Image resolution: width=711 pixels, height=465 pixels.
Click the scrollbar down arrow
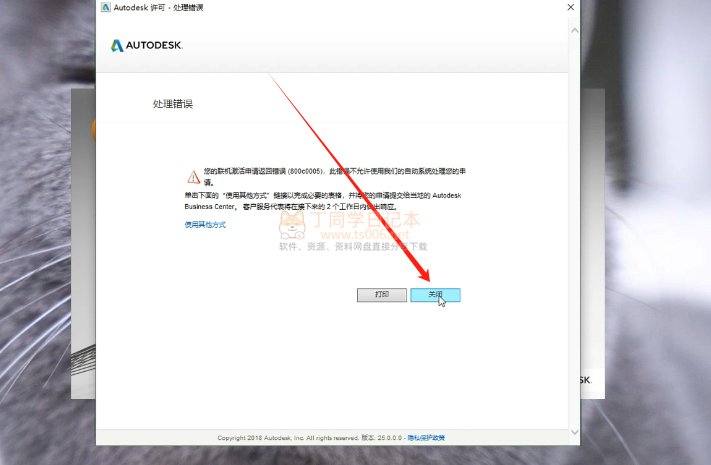575,432
